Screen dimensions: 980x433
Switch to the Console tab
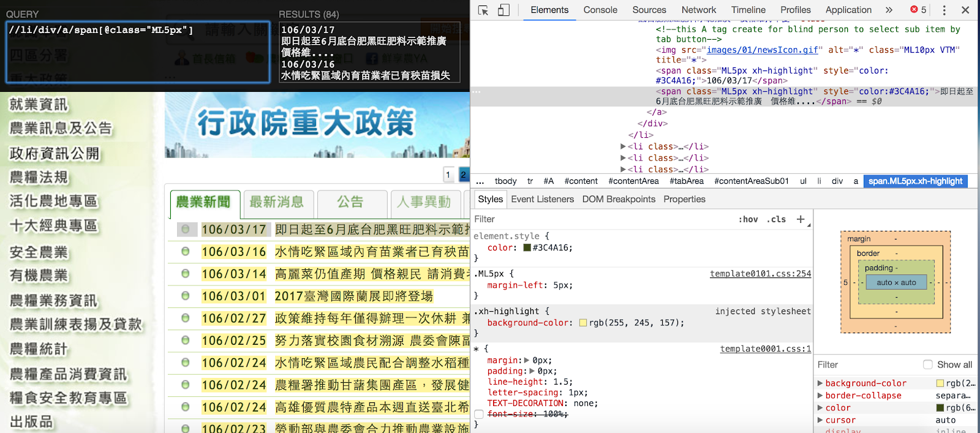click(600, 10)
